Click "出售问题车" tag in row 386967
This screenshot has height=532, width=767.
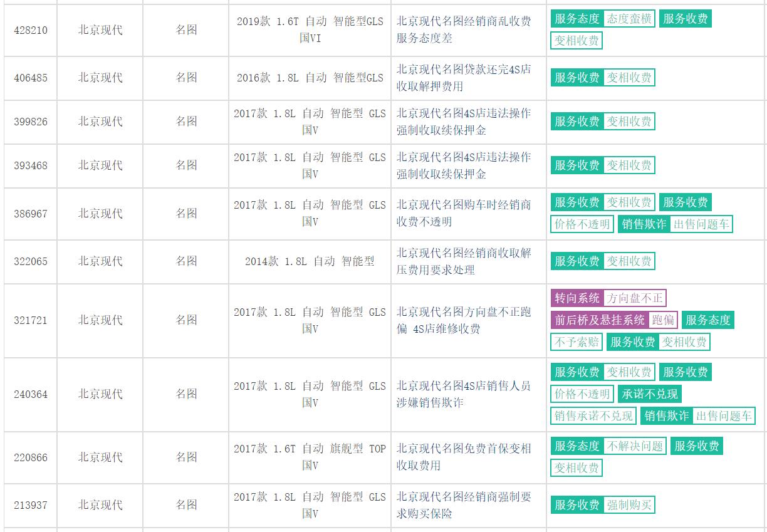[x=701, y=224]
